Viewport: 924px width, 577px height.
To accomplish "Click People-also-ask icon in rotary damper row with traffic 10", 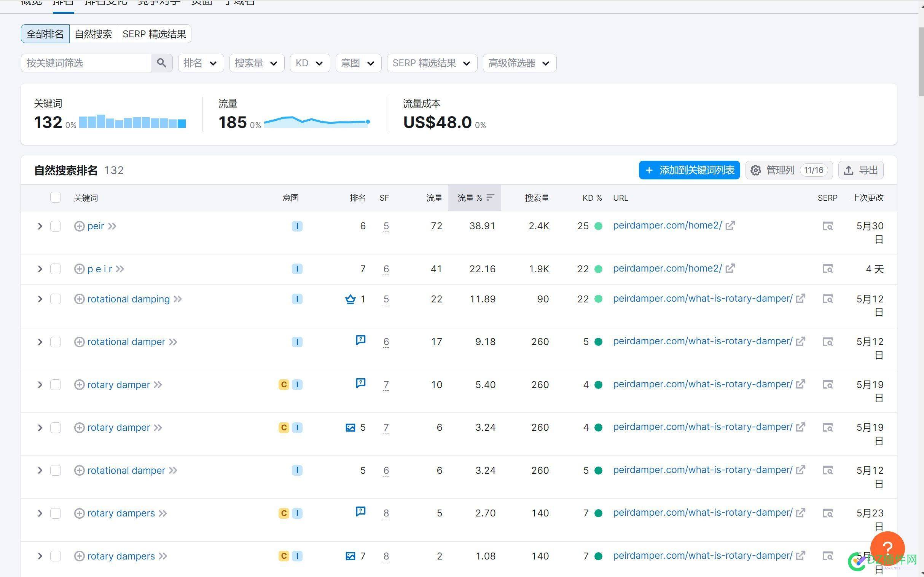I will [x=360, y=383].
